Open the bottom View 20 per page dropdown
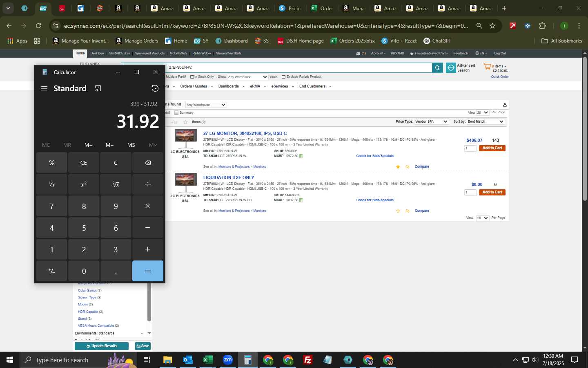The width and height of the screenshot is (588, 368). 482,218
